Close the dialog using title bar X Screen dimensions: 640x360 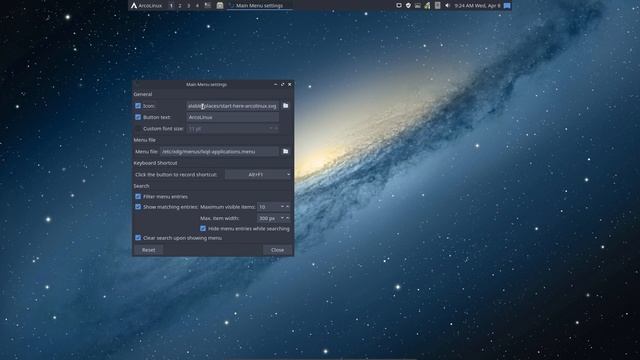290,84
